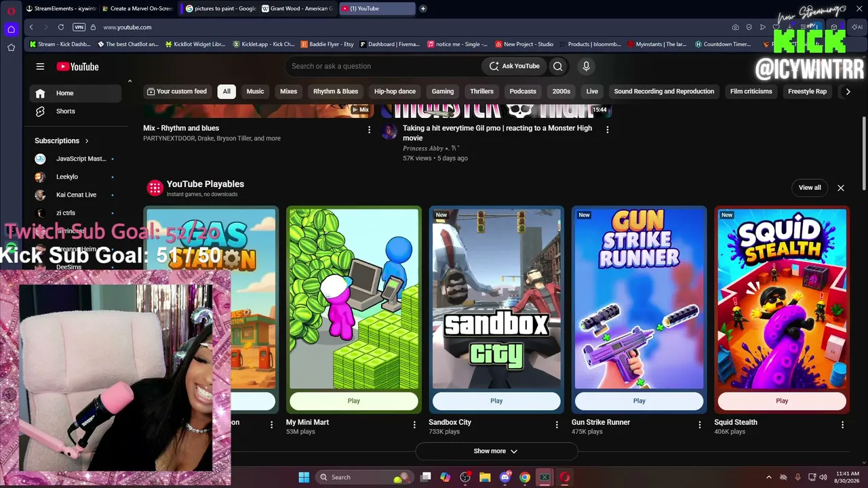Open the Leekylo channel avatar in subscriptions
Image resolution: width=868 pixels, height=488 pixels.
[40, 177]
